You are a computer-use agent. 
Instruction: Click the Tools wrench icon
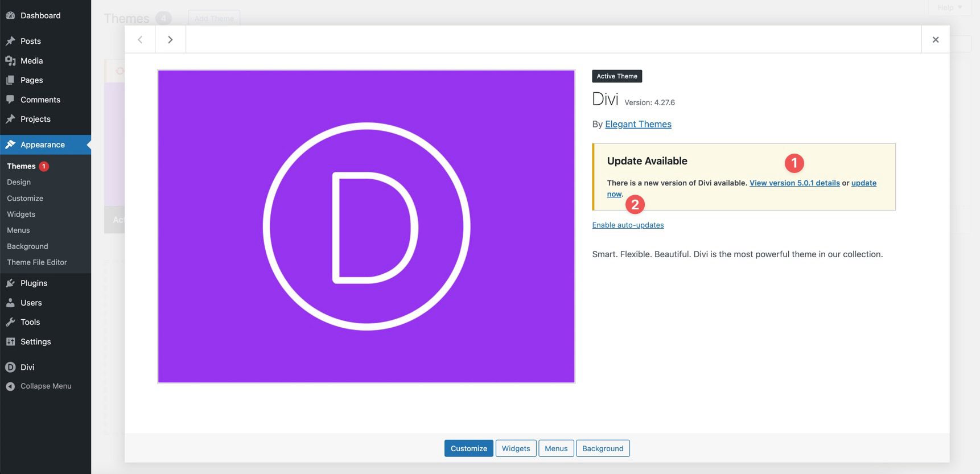pos(10,322)
